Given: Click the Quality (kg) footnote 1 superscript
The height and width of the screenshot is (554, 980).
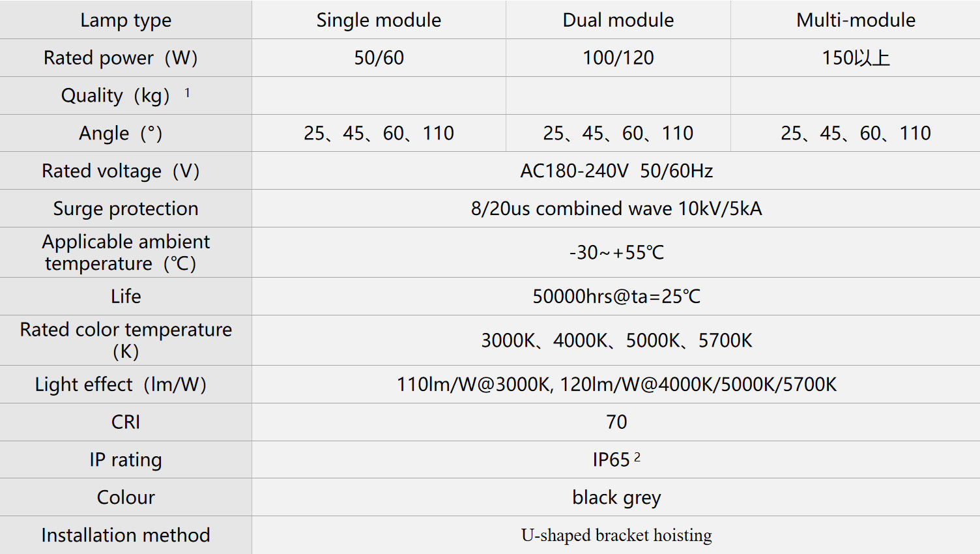Looking at the screenshot, I should tap(188, 93).
